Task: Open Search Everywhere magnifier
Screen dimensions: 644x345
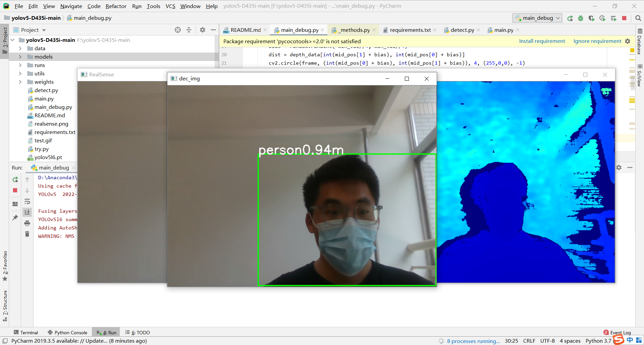Action: click(x=638, y=18)
